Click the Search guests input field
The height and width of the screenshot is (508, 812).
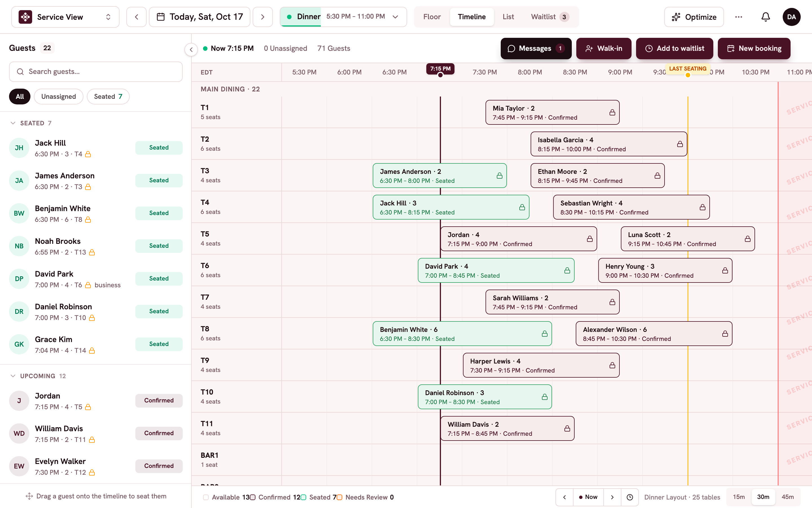(x=96, y=72)
